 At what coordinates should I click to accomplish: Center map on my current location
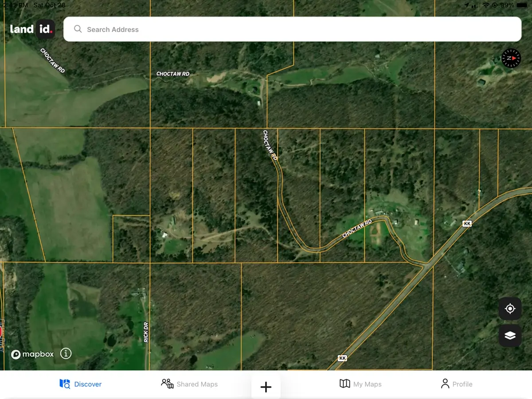510,309
